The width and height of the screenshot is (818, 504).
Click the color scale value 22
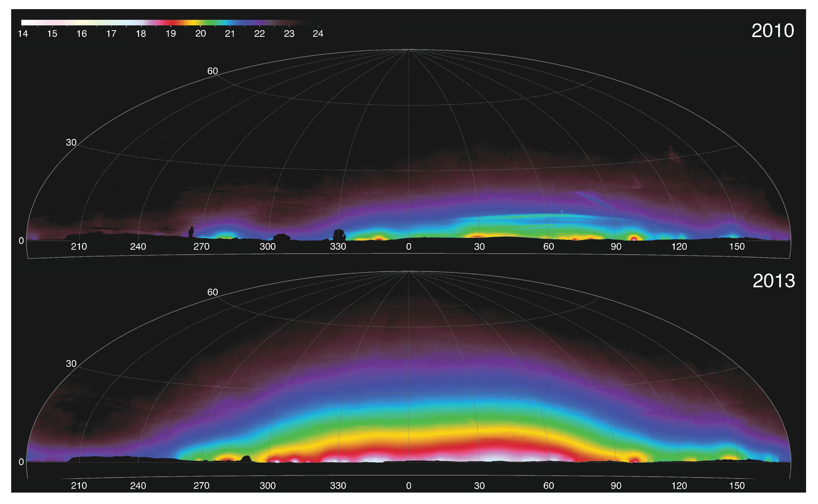[259, 34]
